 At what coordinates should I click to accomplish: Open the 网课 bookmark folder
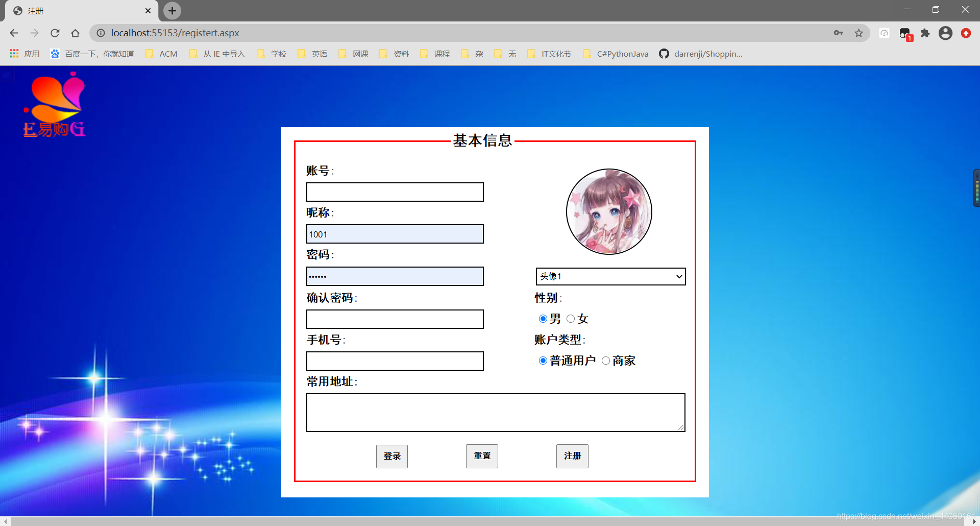point(353,54)
